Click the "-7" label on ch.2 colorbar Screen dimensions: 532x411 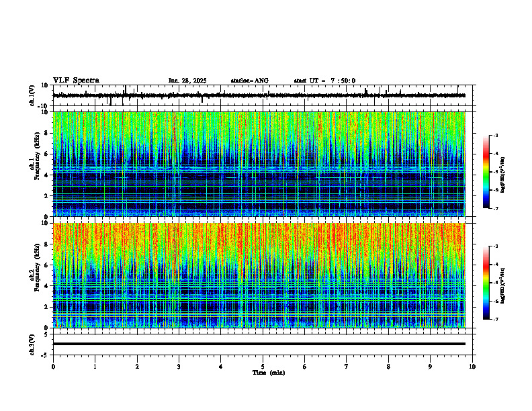(x=496, y=319)
